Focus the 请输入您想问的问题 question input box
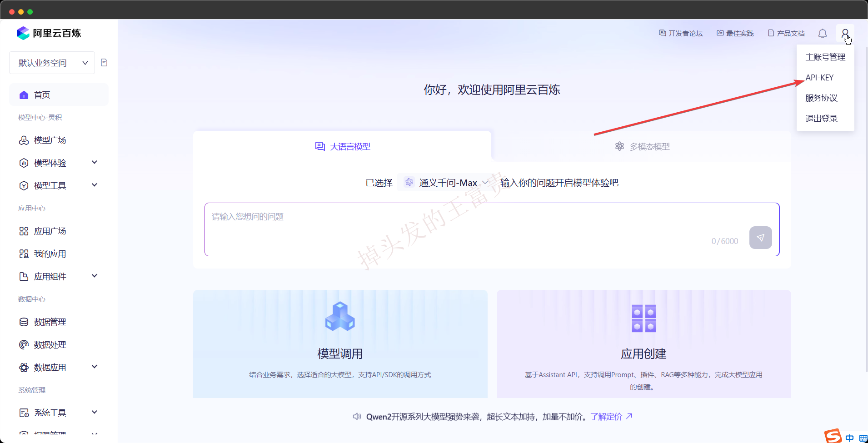The image size is (868, 443). [492, 229]
